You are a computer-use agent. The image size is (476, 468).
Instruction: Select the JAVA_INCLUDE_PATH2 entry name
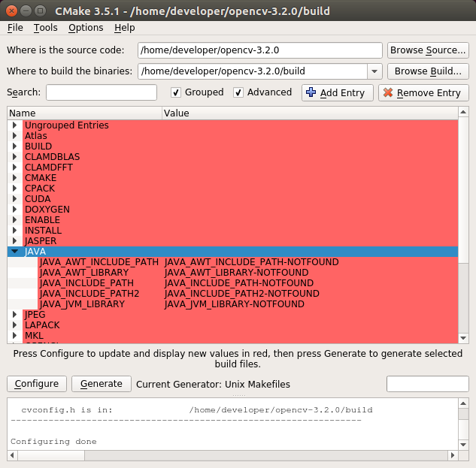pyautogui.click(x=89, y=293)
